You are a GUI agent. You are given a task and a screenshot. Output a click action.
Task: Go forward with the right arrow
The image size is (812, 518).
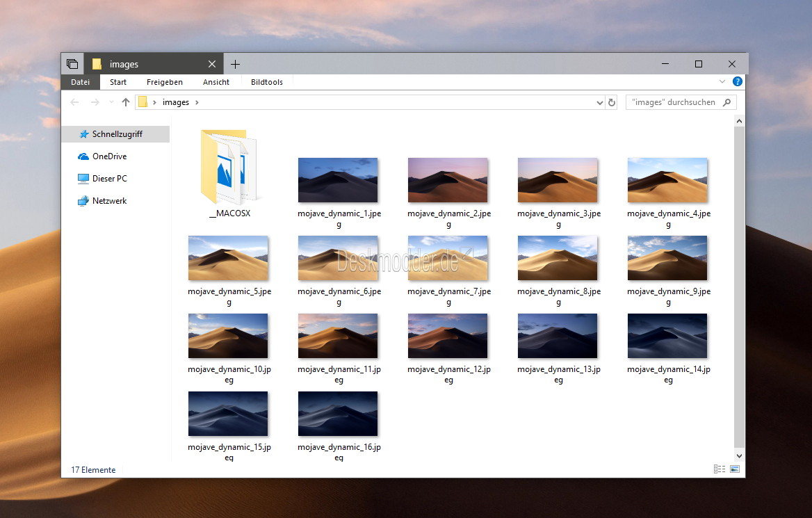(95, 102)
